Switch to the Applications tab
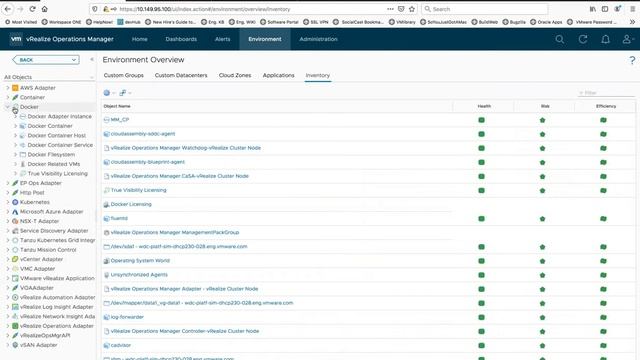 [x=278, y=76]
